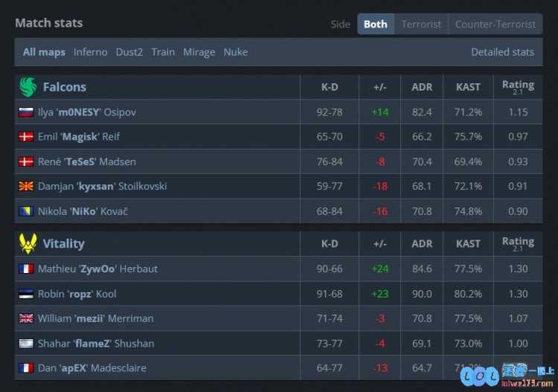The image size is (558, 392).
Task: Open the Vitality team page link
Action: pos(64,244)
